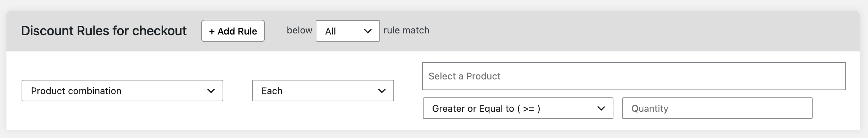Click the chevron arrow beside All

point(367,31)
